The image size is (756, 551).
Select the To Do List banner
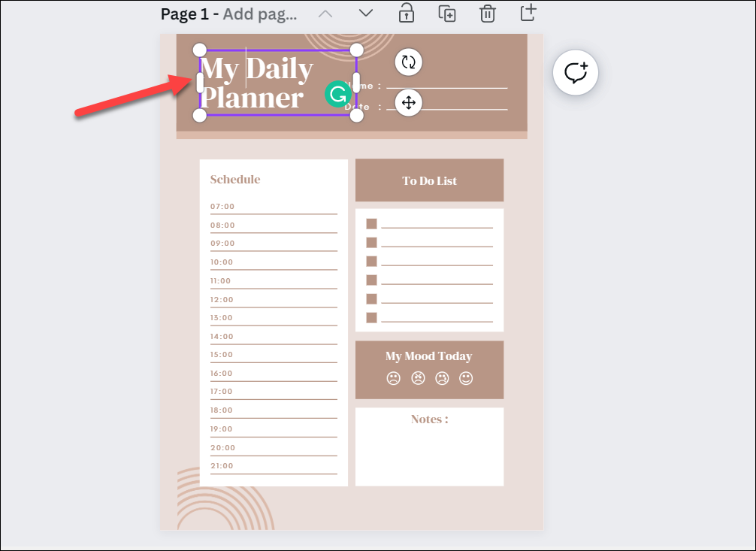(429, 180)
